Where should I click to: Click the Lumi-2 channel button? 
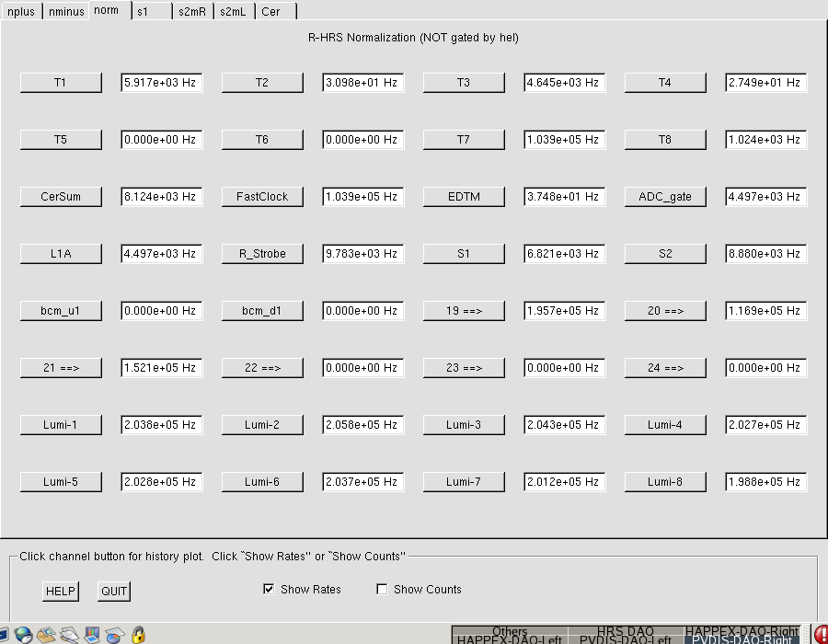coord(262,424)
